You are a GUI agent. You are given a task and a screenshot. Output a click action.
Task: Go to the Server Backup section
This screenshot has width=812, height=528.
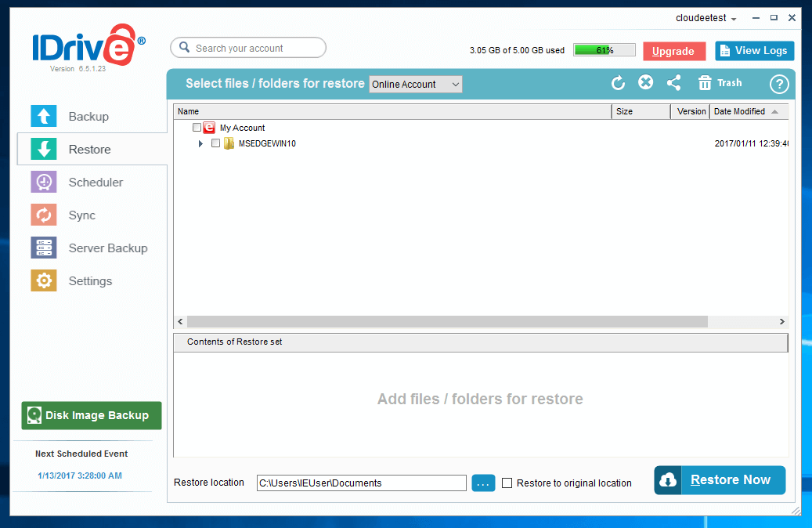107,248
